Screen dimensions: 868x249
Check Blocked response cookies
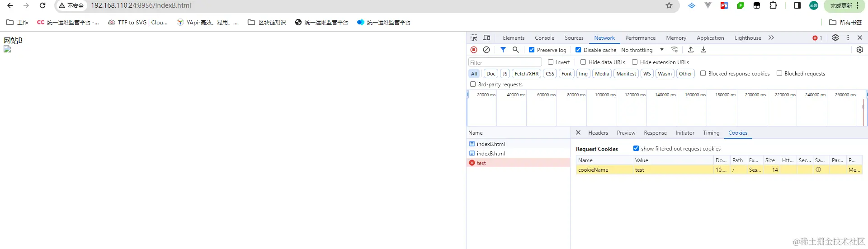(x=703, y=73)
